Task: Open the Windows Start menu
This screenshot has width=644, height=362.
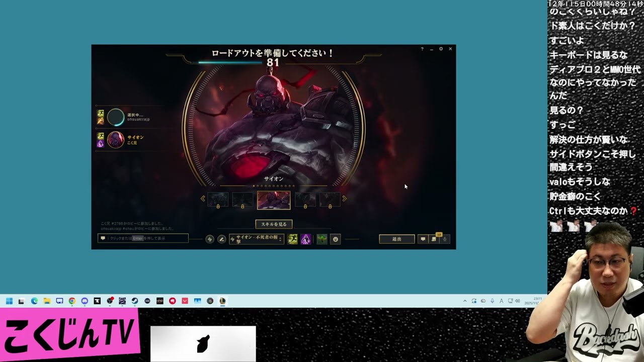Action: point(9,301)
